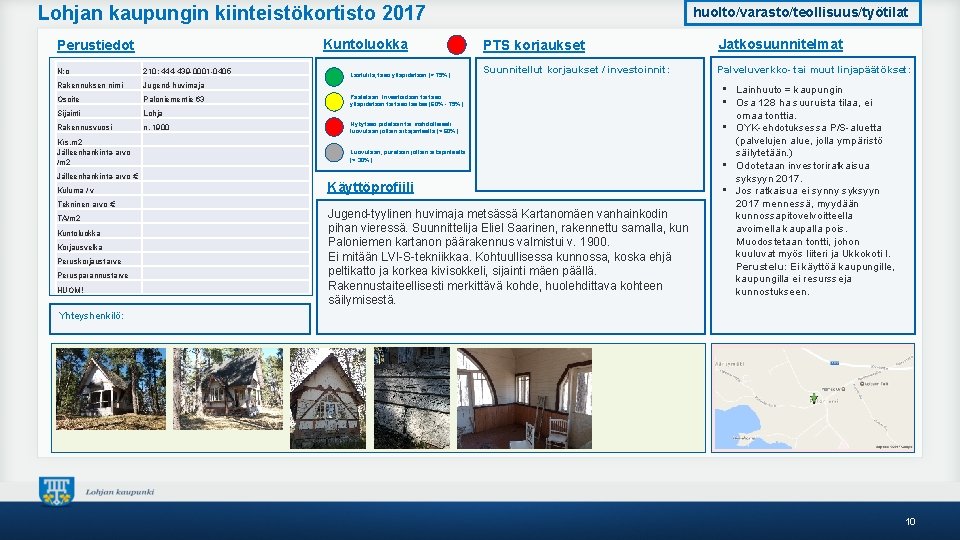Click the TA/m2 row label

tap(69, 218)
